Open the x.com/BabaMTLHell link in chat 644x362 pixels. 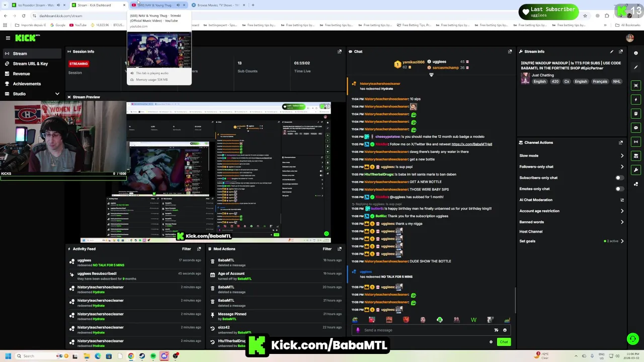tap(471, 144)
